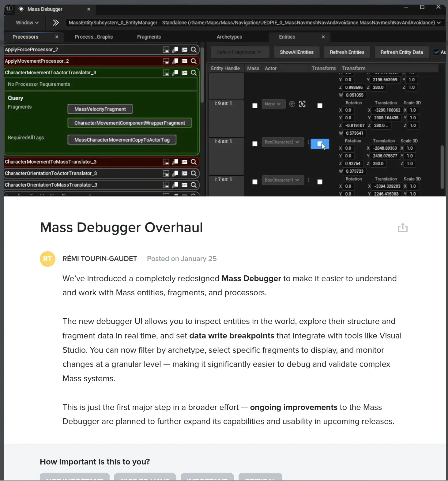Screen dimensions: 448x481
Task: Click the MassVelocityFragment button
Action: (x=100, y=109)
